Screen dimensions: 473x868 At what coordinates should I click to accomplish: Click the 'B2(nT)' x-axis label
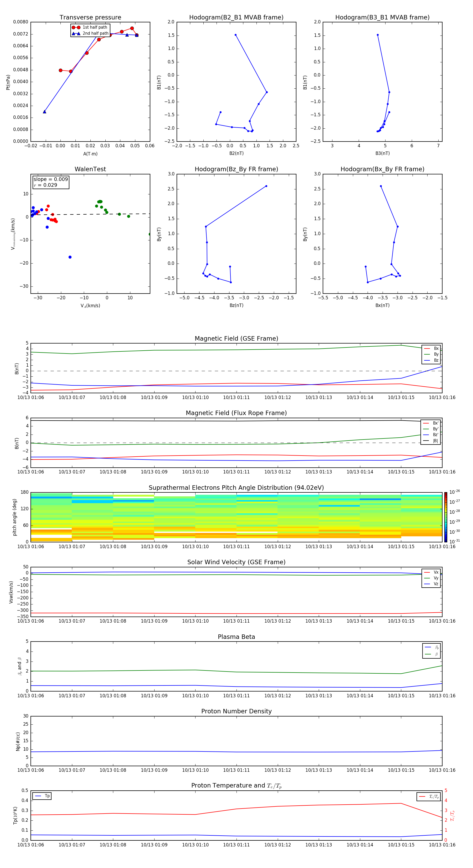(x=236, y=153)
